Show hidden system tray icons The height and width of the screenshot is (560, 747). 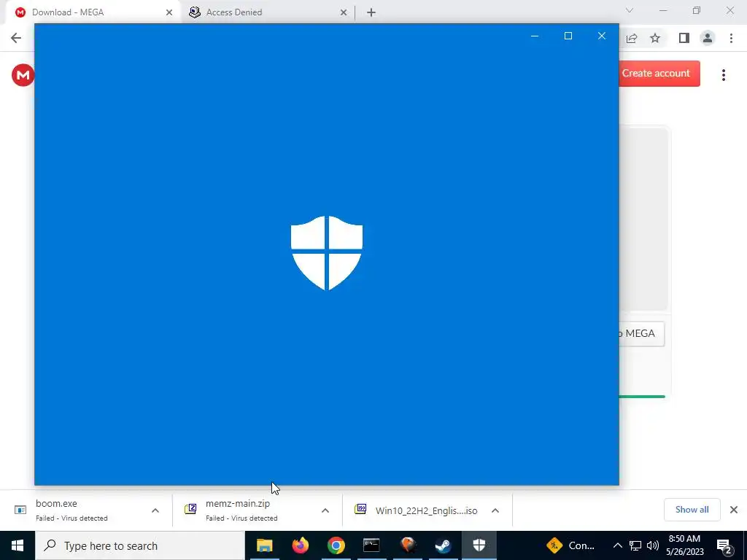click(617, 545)
